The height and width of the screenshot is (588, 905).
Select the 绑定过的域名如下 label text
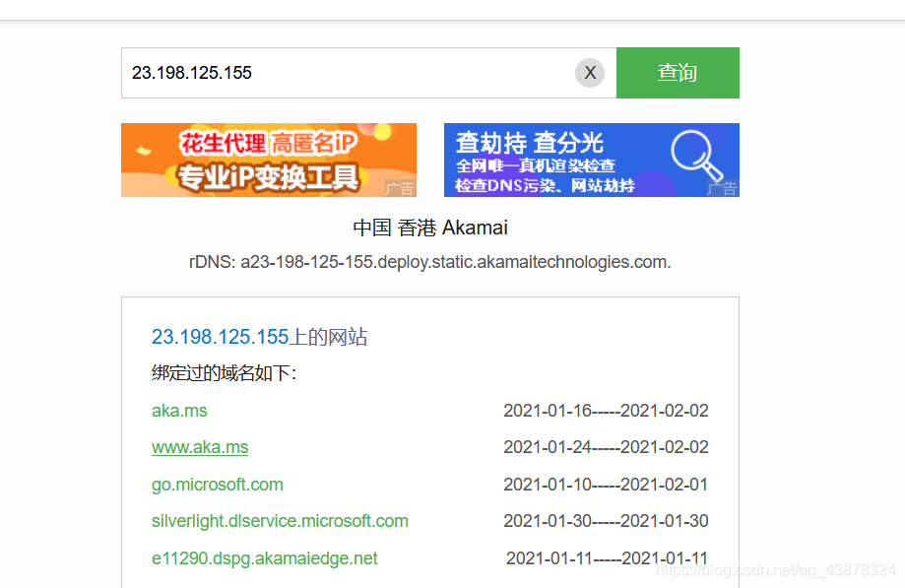[x=224, y=373]
